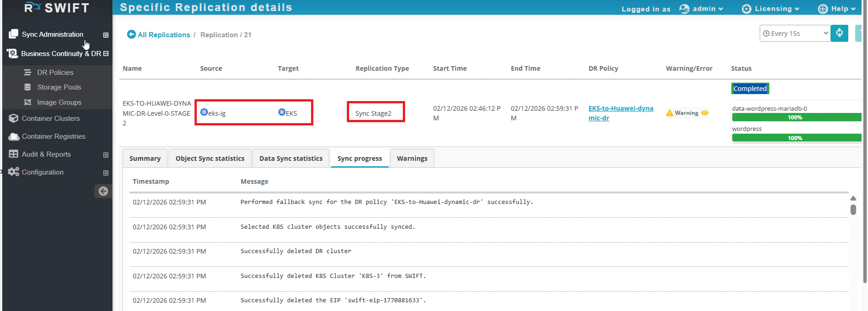This screenshot has width=868, height=311.
Task: Click the Audit & Reports table icon
Action: point(13,154)
